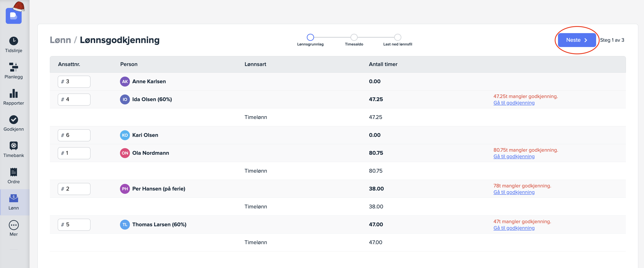Open the Ordre receipt icon
This screenshot has width=644, height=268.
pyautogui.click(x=13, y=172)
